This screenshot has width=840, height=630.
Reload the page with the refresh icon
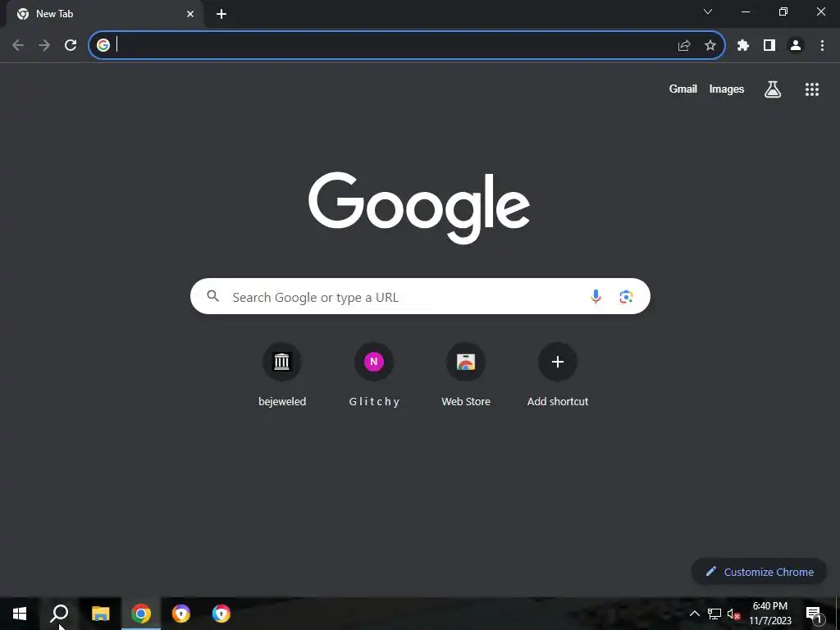tap(71, 46)
